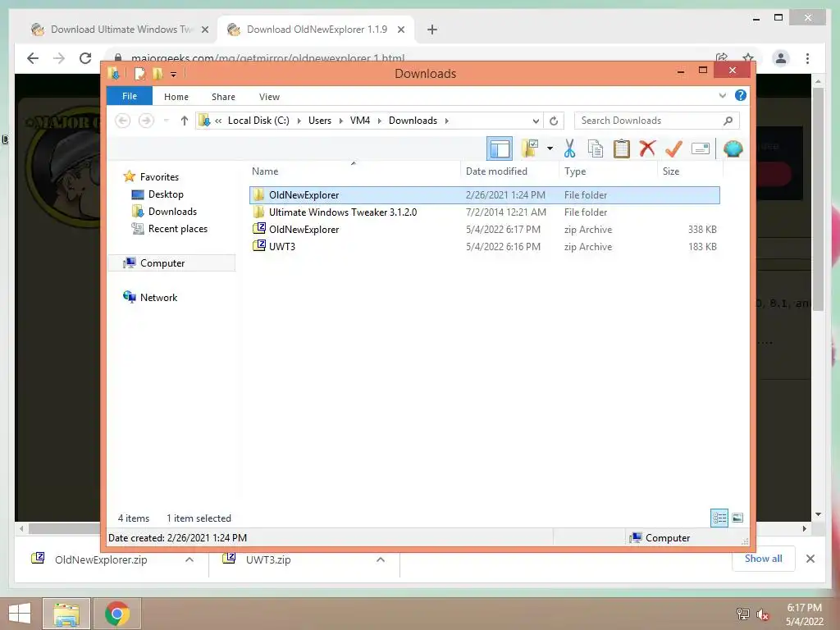The height and width of the screenshot is (630, 840).
Task: Click the Search Downloads field
Action: click(657, 121)
